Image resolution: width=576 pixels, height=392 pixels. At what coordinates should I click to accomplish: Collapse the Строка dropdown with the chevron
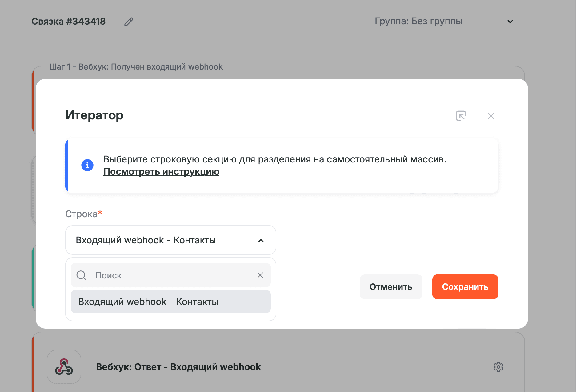pyautogui.click(x=261, y=240)
